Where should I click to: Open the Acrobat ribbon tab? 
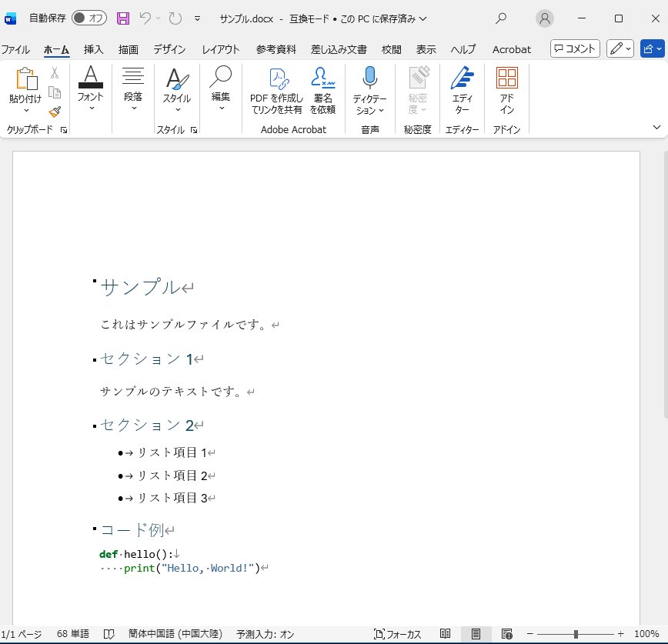[x=511, y=48]
